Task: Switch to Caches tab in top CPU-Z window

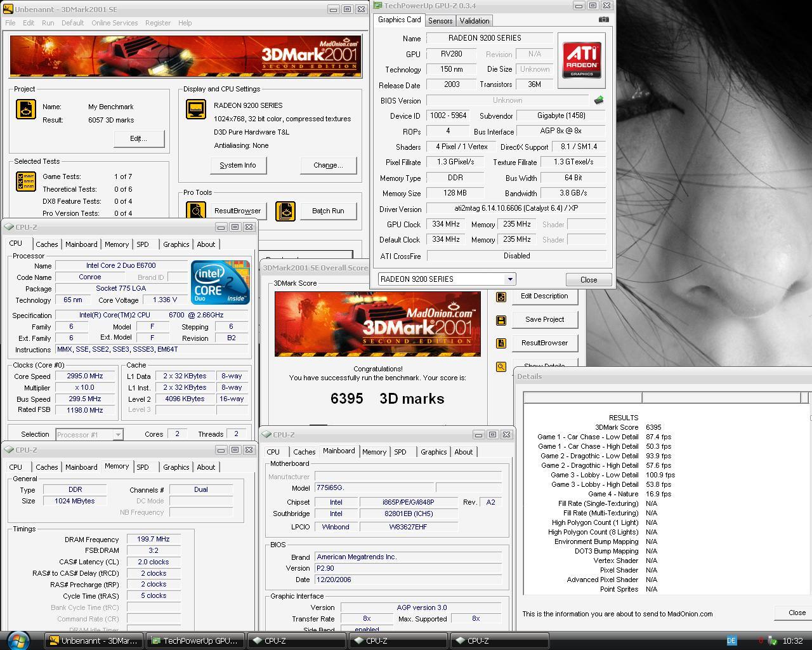Action: point(47,244)
